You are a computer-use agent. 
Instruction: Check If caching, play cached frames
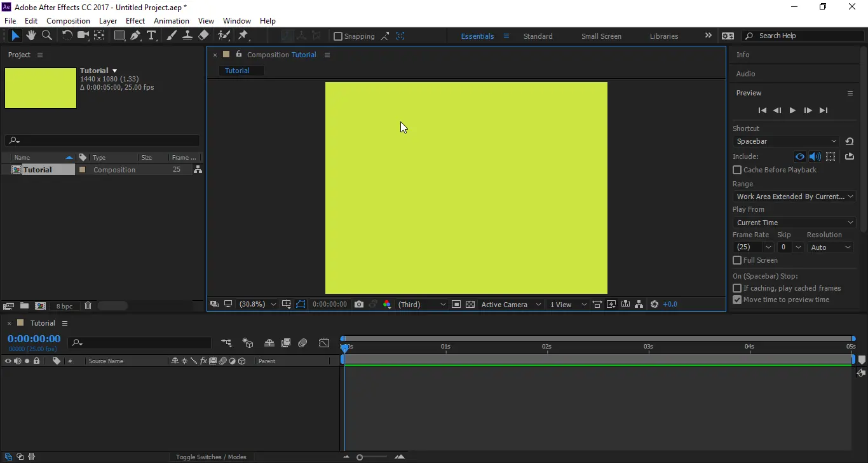pyautogui.click(x=737, y=288)
